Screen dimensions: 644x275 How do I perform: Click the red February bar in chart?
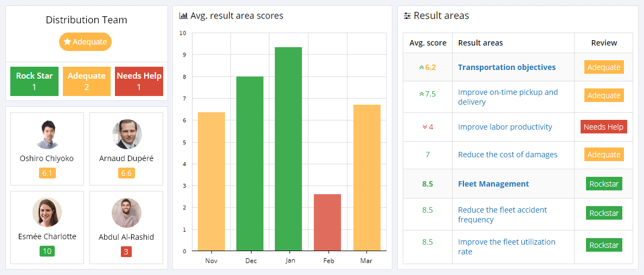click(x=327, y=222)
